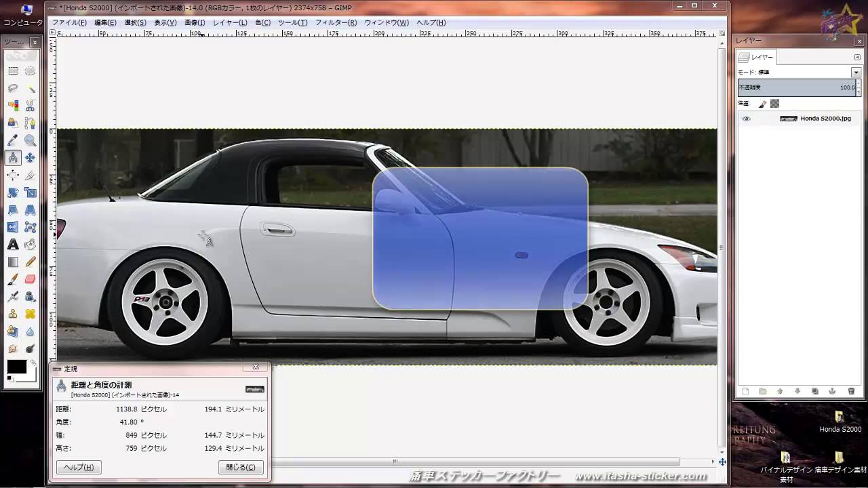Select the Flip tool
868x488 pixels.
pyautogui.click(x=13, y=227)
